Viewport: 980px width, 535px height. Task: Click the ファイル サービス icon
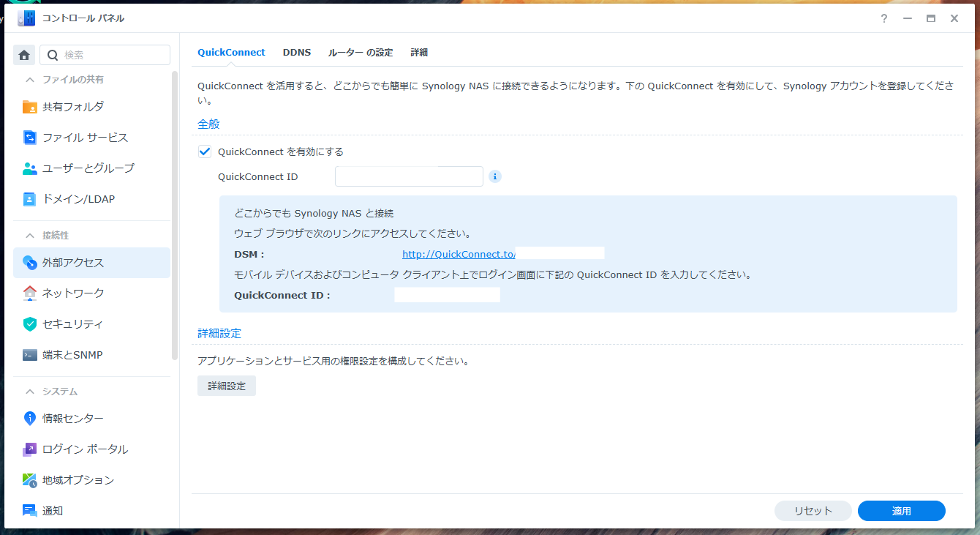pos(30,138)
